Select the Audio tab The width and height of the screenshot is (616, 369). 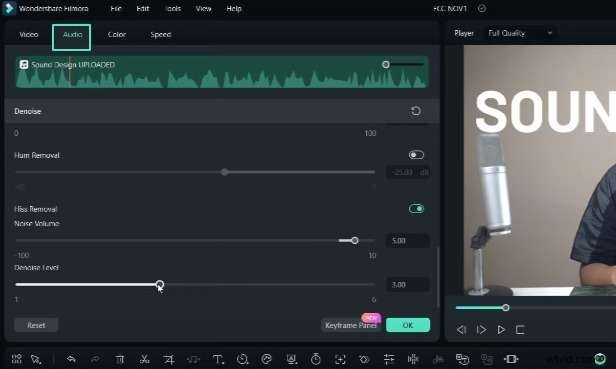click(72, 35)
